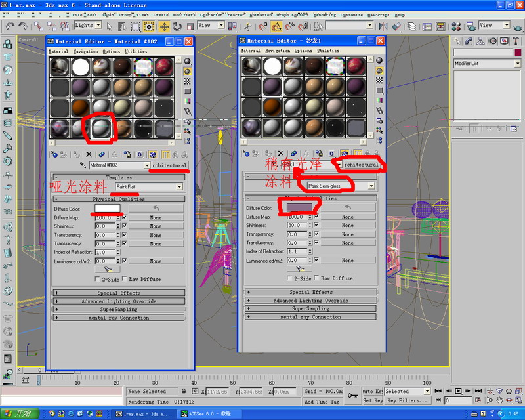Viewport: 525px width, 420px height.
Task: Click Index of Refraction field in right editor
Action: (297, 251)
